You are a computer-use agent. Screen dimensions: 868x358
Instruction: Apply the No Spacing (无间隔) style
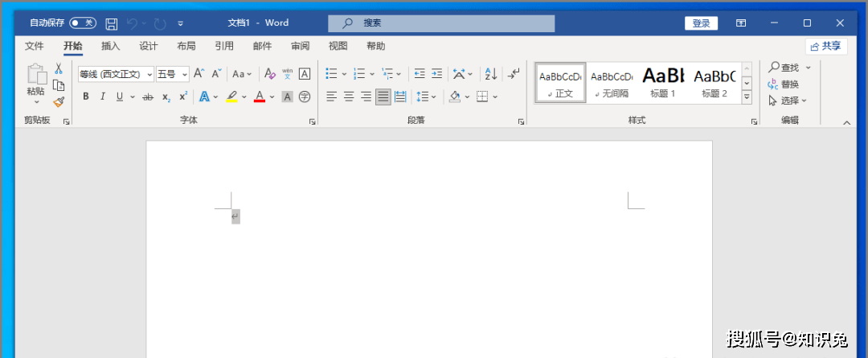coord(612,83)
